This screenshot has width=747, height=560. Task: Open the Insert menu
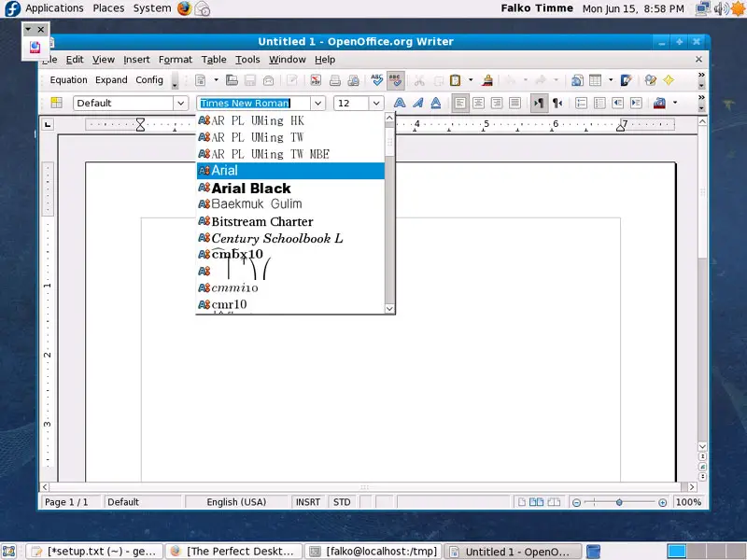(x=136, y=60)
